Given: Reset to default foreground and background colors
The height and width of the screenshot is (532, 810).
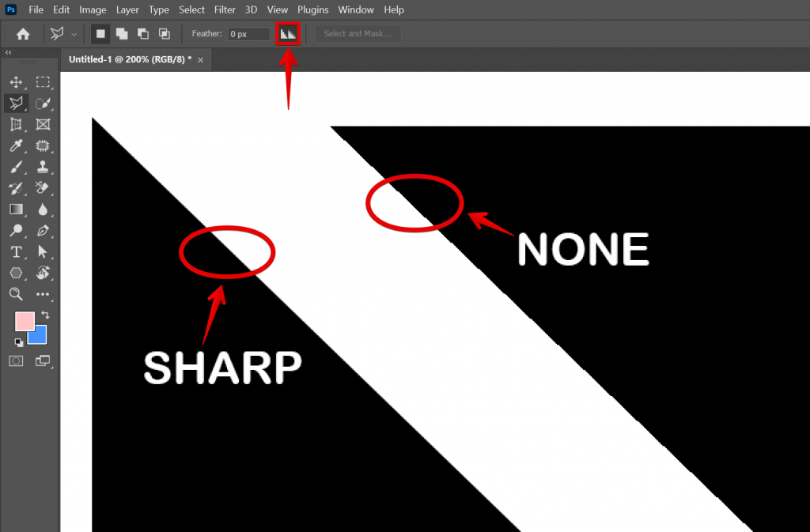Looking at the screenshot, I should (19, 341).
